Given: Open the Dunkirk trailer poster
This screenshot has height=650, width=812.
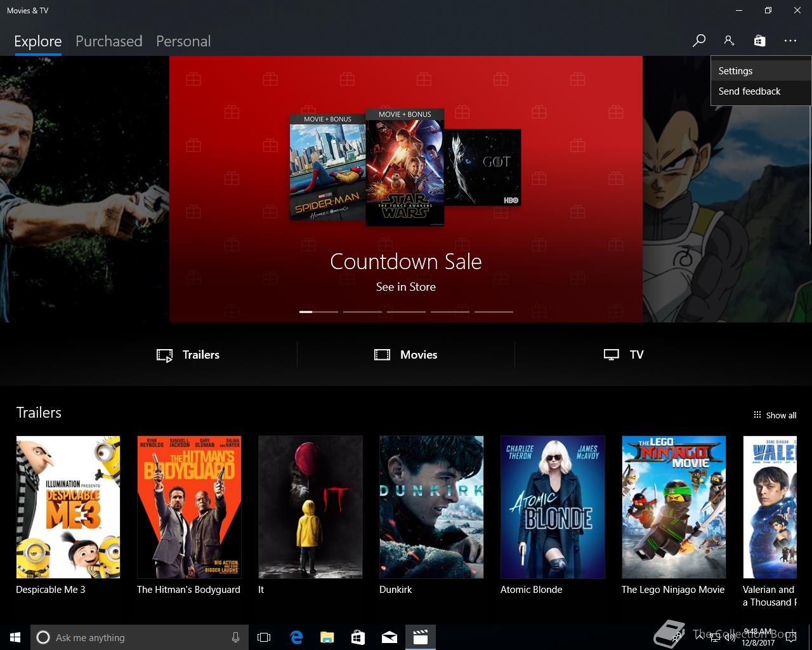Looking at the screenshot, I should point(431,507).
